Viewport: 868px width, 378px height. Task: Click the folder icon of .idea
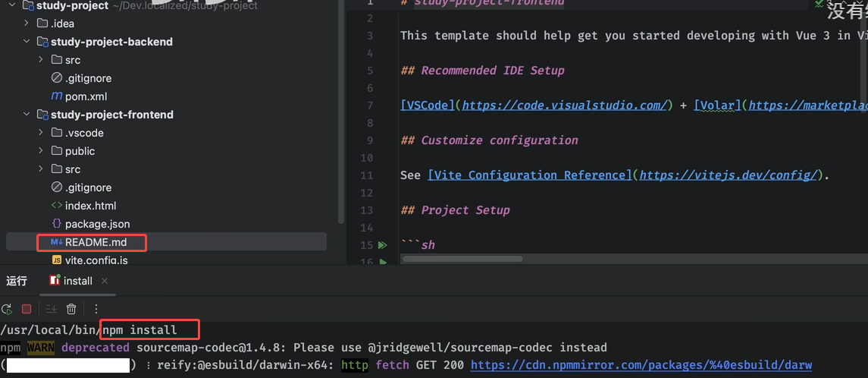[x=42, y=24]
